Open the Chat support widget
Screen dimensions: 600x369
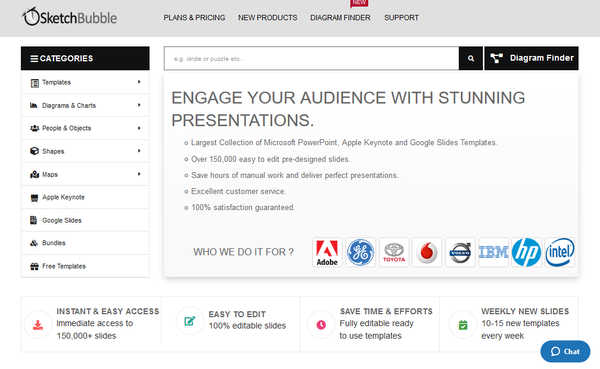565,351
